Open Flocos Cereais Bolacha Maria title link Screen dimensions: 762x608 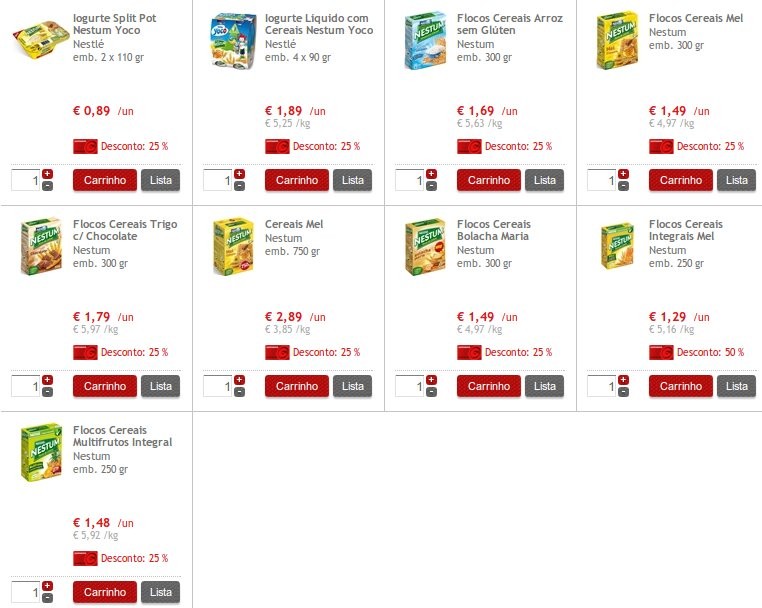coord(493,230)
